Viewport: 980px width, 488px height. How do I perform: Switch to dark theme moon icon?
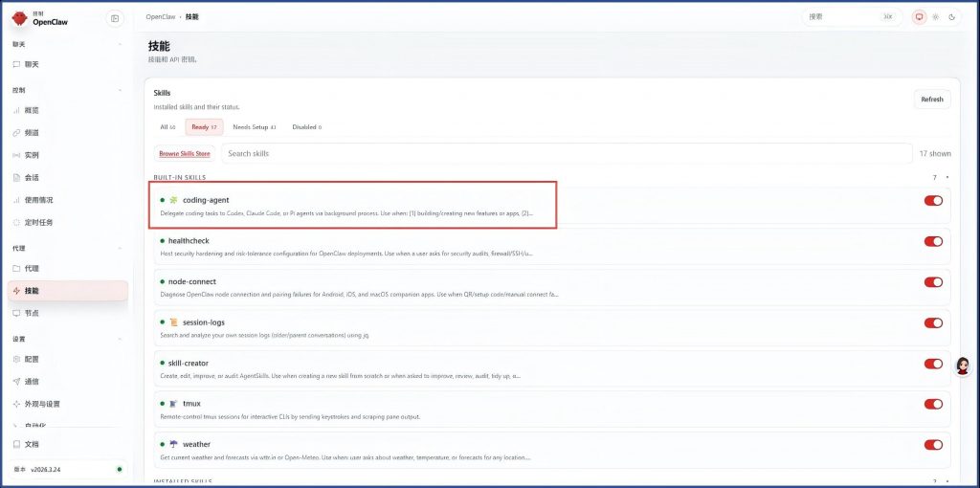tap(952, 17)
